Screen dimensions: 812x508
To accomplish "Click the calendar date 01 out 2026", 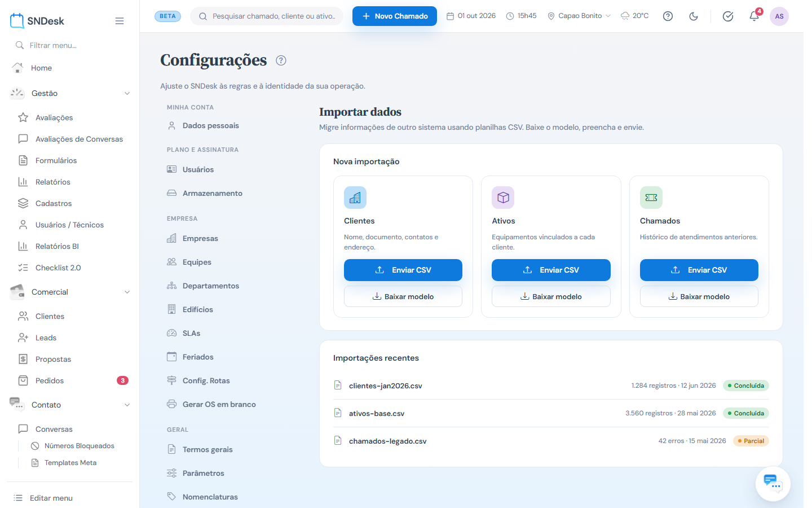I will [471, 16].
